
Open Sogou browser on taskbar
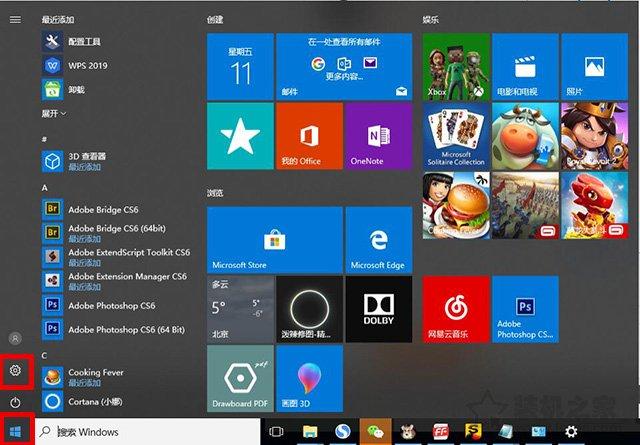(x=343, y=431)
